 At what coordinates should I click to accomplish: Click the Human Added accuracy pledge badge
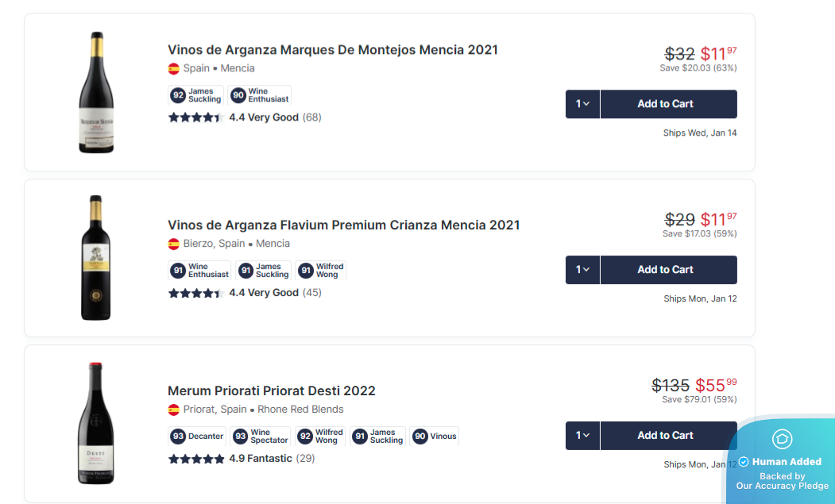[781, 462]
